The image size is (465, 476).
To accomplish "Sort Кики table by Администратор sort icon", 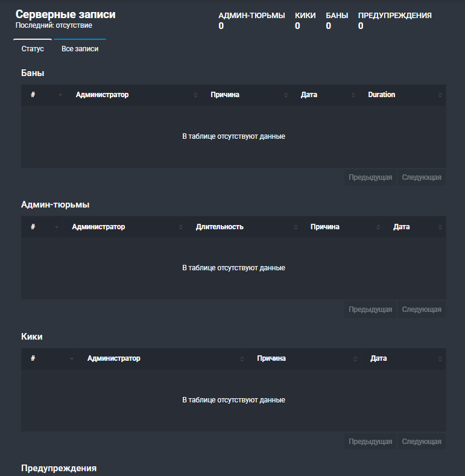I will tap(242, 359).
